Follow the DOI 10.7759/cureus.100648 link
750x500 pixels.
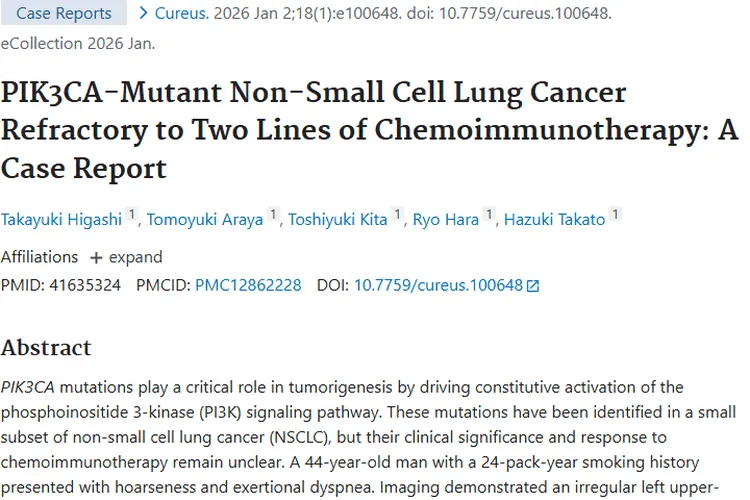click(x=437, y=285)
